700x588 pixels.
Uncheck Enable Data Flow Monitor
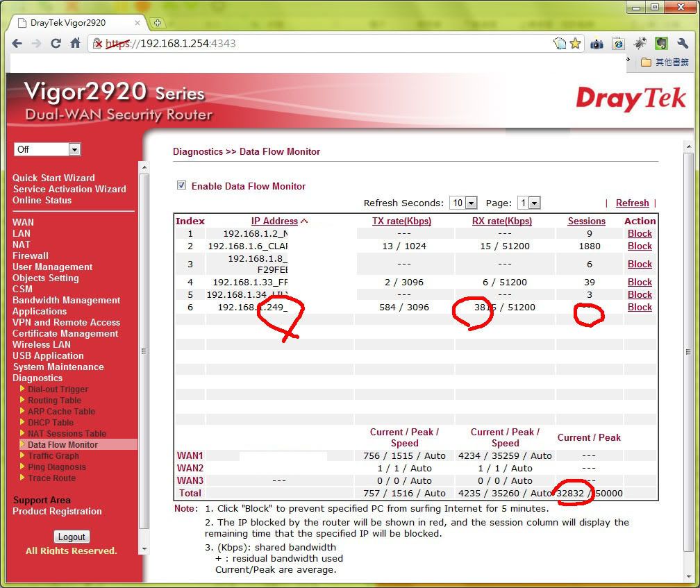[181, 185]
